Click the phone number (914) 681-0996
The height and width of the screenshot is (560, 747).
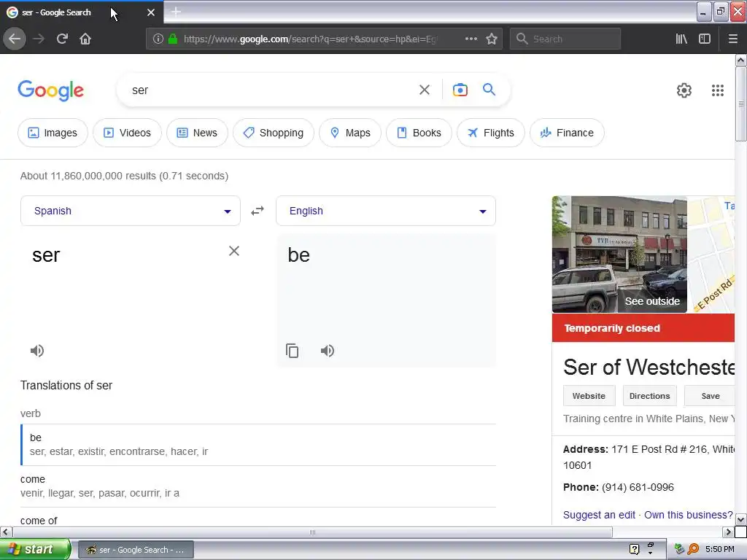tap(638, 487)
